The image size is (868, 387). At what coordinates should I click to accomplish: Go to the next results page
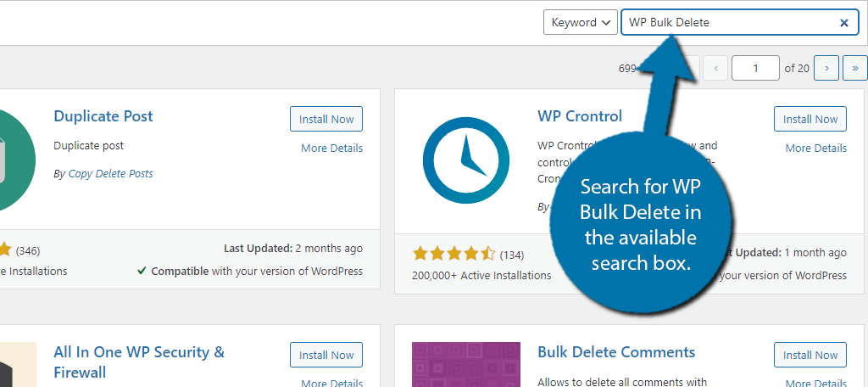point(826,68)
